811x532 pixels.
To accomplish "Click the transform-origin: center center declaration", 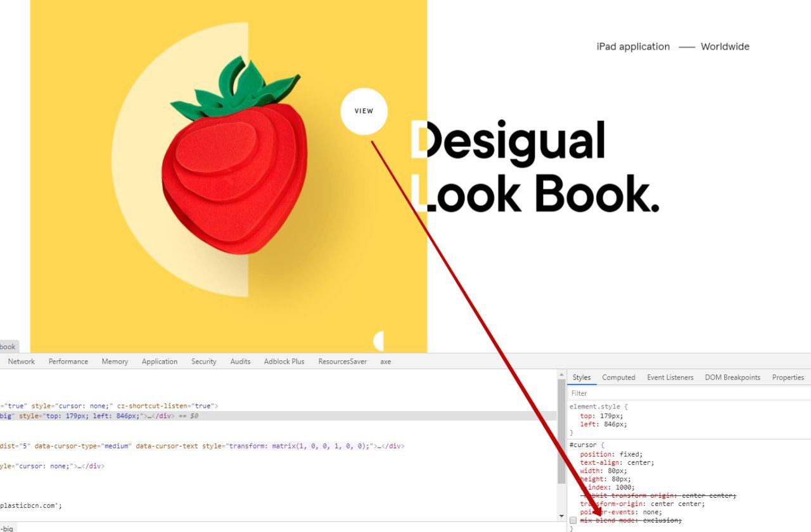I will click(x=642, y=503).
